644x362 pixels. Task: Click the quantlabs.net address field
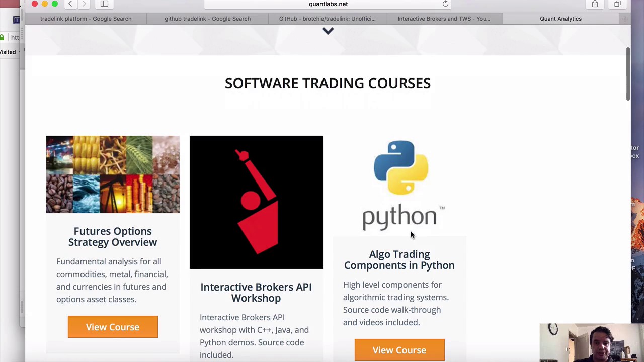click(328, 4)
